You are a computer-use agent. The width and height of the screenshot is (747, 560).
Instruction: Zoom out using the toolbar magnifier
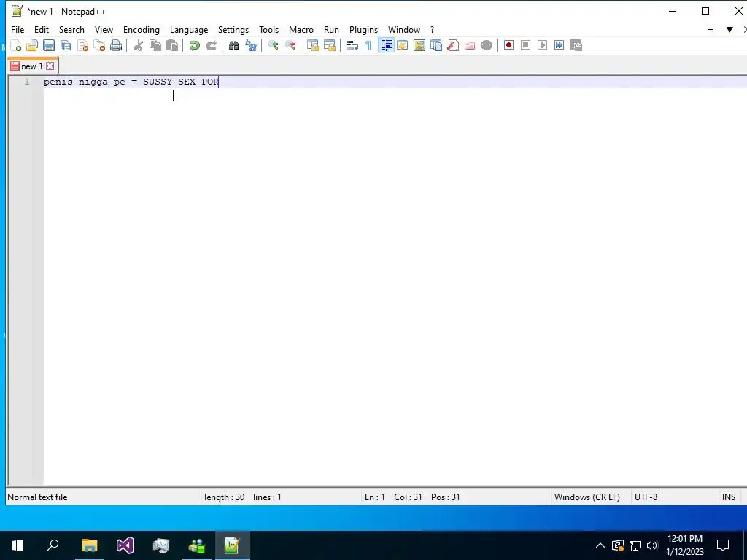pos(290,45)
